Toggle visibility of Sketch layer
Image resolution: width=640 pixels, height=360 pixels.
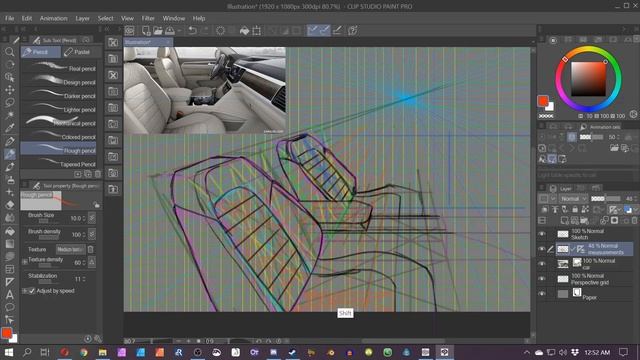[542, 234]
